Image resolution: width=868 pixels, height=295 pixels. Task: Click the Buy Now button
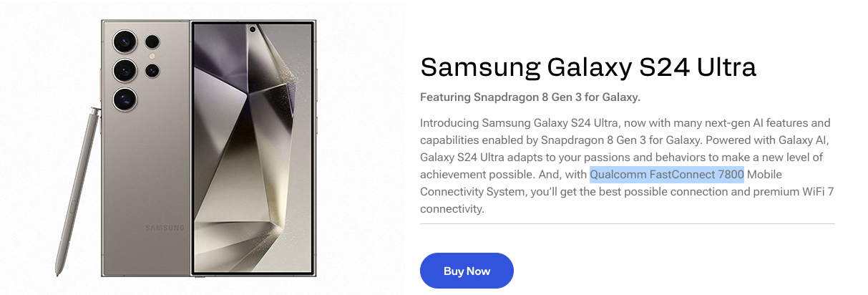click(467, 271)
